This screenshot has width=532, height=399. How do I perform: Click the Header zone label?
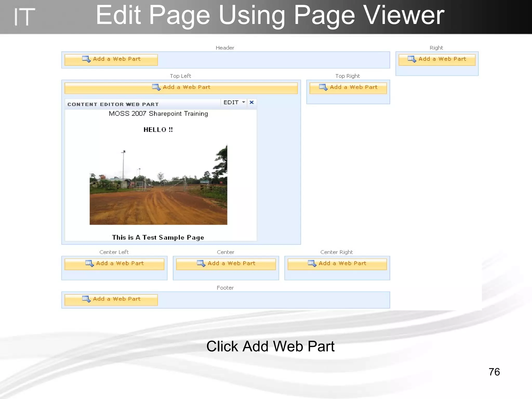click(225, 48)
